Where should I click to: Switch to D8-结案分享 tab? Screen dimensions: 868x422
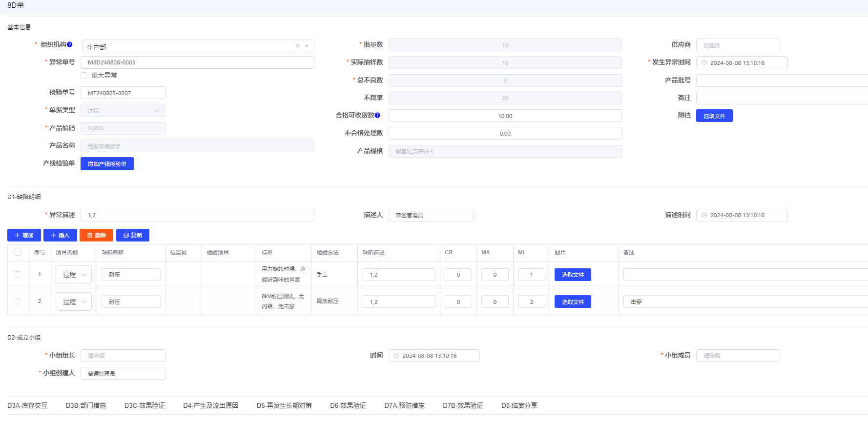pyautogui.click(x=519, y=405)
